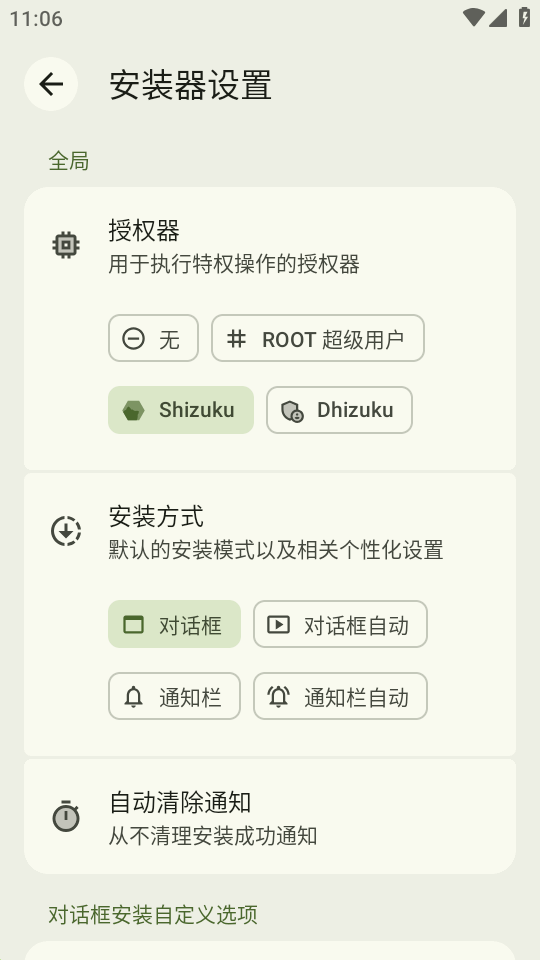Select 无 as the authorizer
This screenshot has height=960, width=540.
click(153, 338)
